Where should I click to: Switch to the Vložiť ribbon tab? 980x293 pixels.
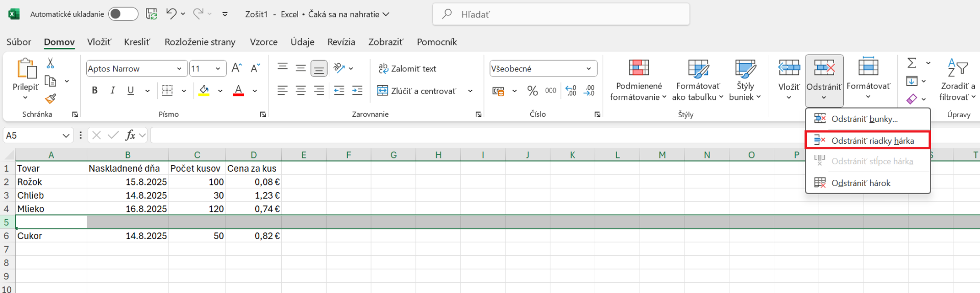tap(99, 42)
